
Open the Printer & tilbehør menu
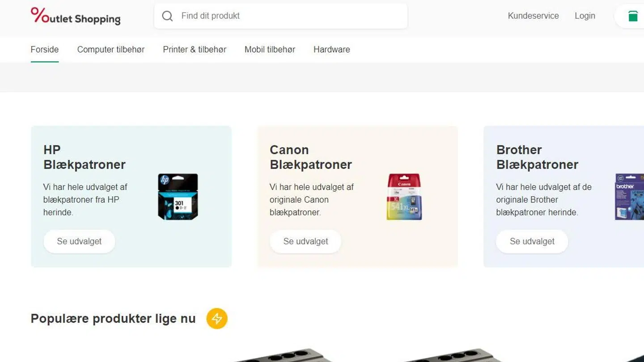[x=195, y=50]
